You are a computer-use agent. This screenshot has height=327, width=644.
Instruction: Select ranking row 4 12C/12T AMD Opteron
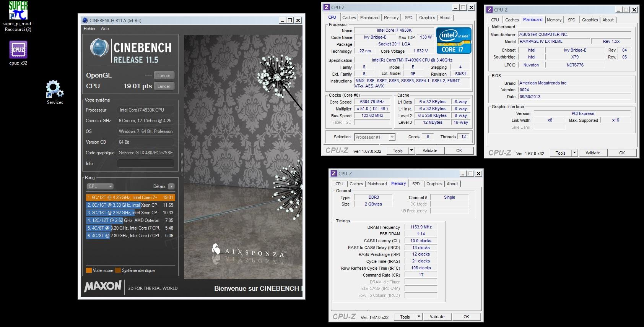(130, 220)
